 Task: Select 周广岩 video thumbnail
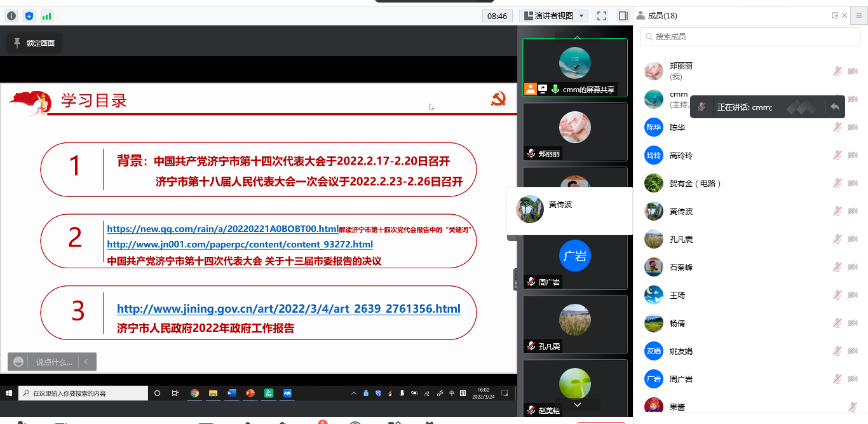574,261
